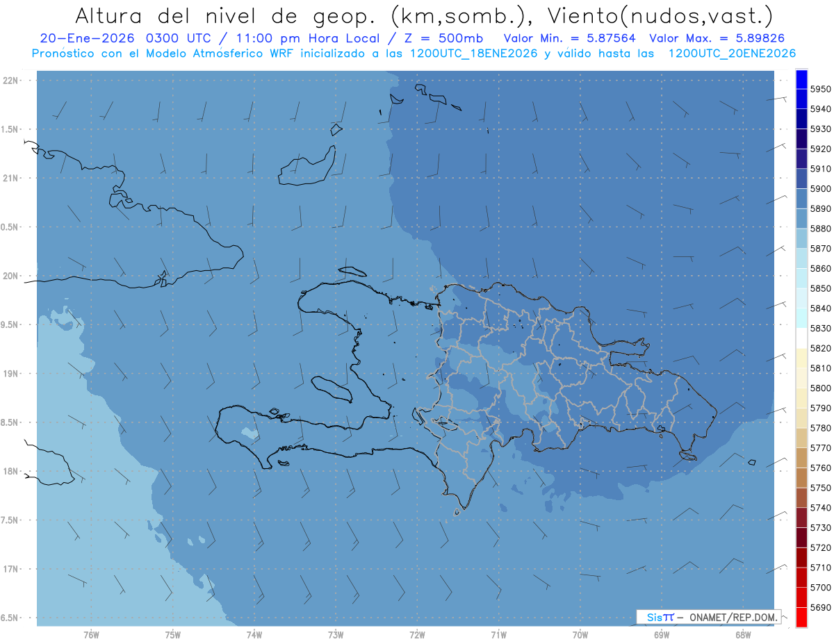Image resolution: width=834 pixels, height=644 pixels.
Task: Click the 22N latitude axis label
Action: [x=12, y=80]
